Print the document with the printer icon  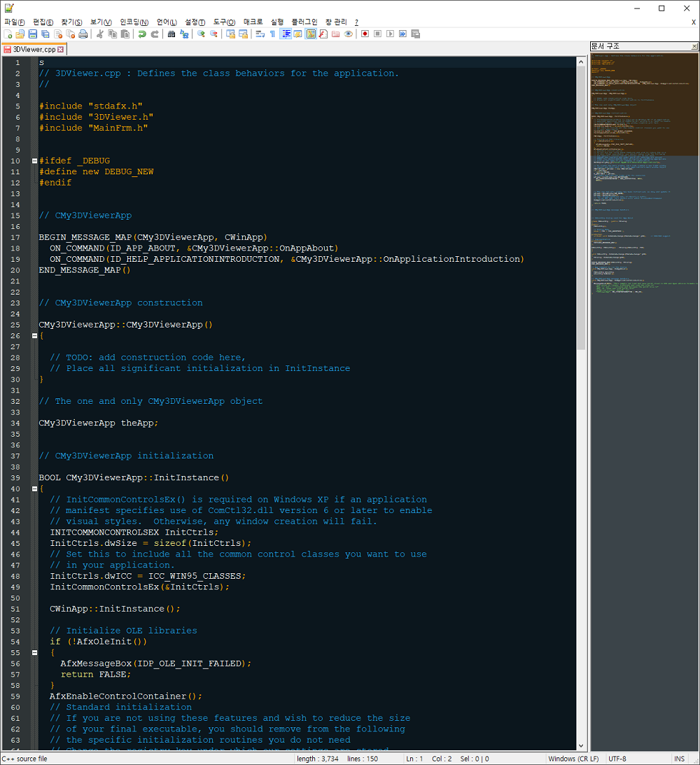83,34
